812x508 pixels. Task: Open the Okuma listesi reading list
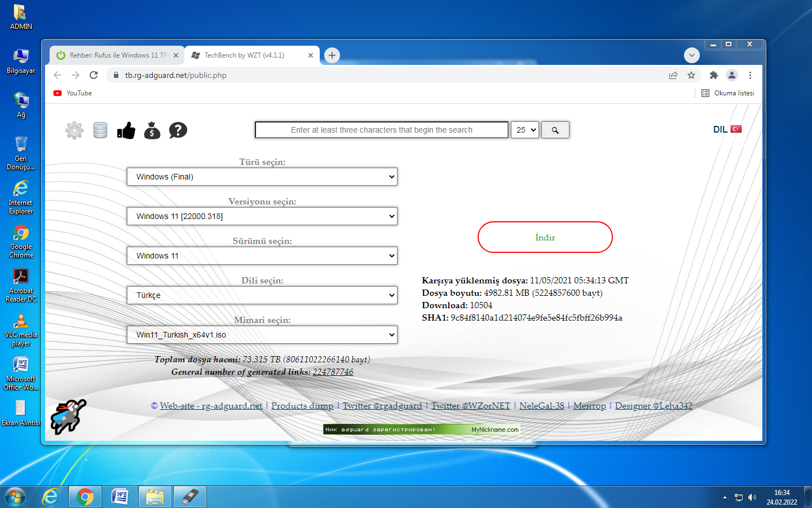pos(728,93)
